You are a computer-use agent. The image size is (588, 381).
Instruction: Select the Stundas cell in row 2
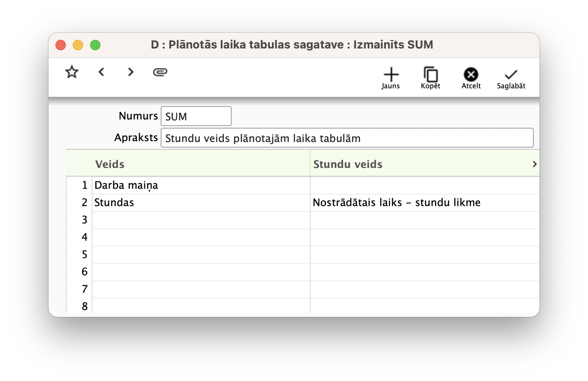201,203
